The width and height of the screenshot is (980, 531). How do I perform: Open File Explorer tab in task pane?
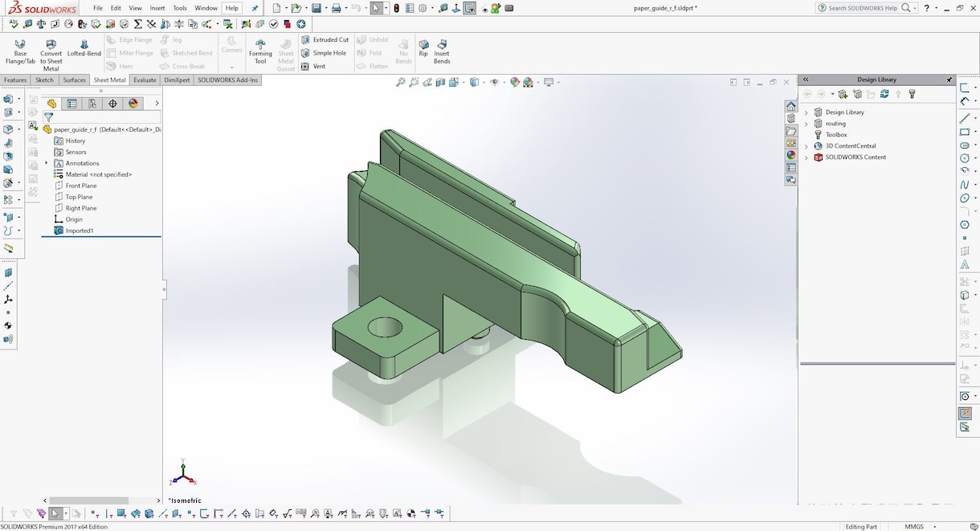click(791, 131)
